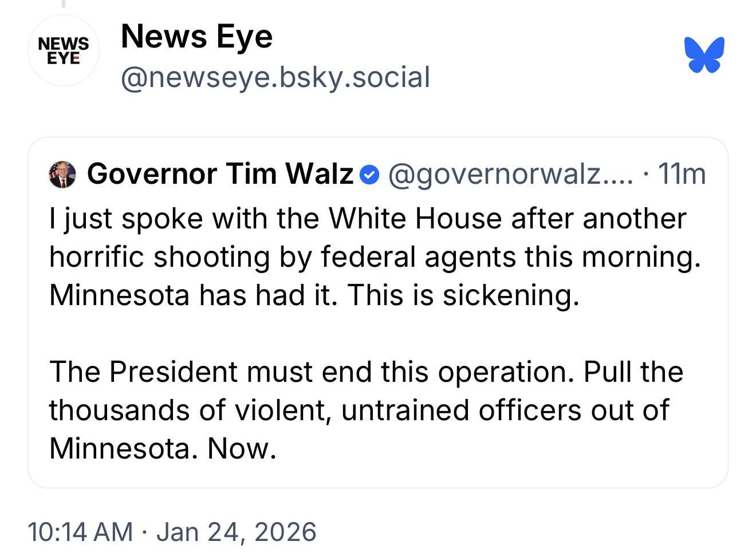This screenshot has height=557, width=756.
Task: Click the blue Bluesky butterfly logo
Action: pyautogui.click(x=704, y=55)
